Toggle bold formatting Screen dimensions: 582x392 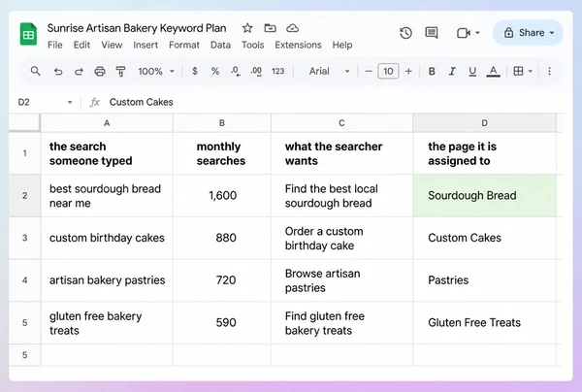(432, 71)
